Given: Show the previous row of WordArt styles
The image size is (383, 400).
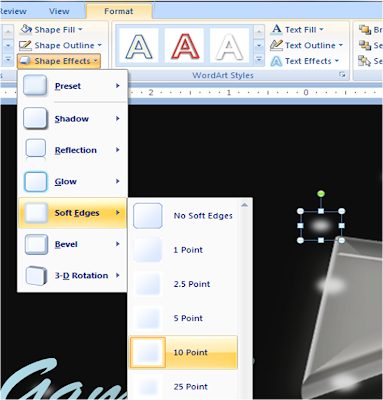Looking at the screenshot, I should coord(259,32).
